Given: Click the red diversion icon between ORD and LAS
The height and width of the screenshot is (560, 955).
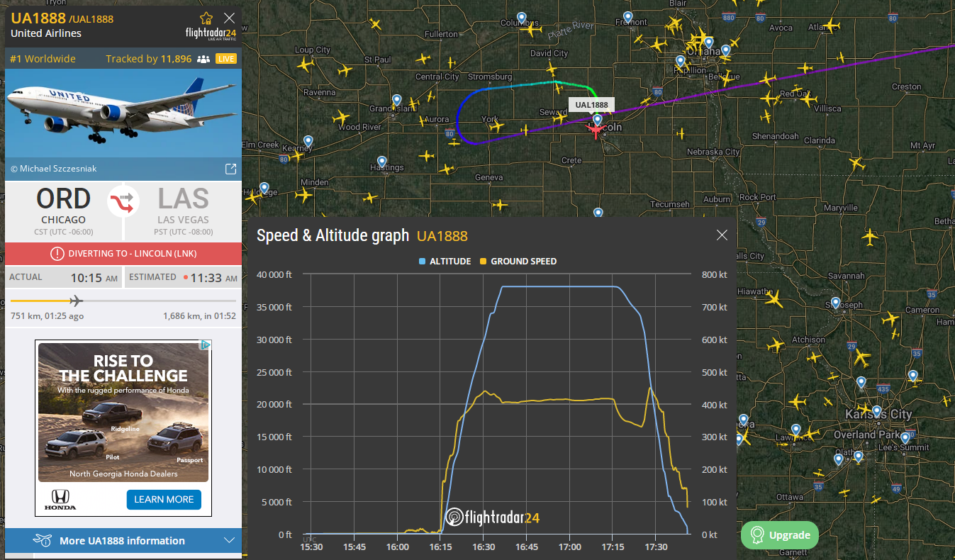Looking at the screenshot, I should click(123, 201).
